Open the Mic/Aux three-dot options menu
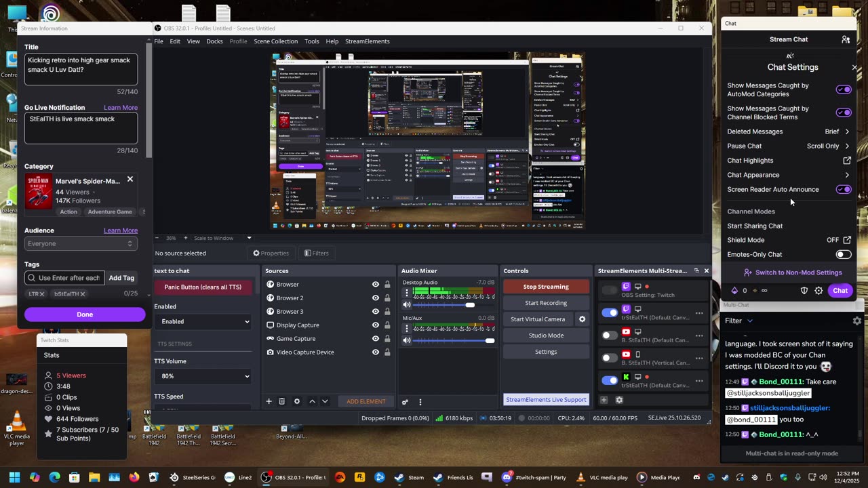This screenshot has height=488, width=868. click(407, 329)
